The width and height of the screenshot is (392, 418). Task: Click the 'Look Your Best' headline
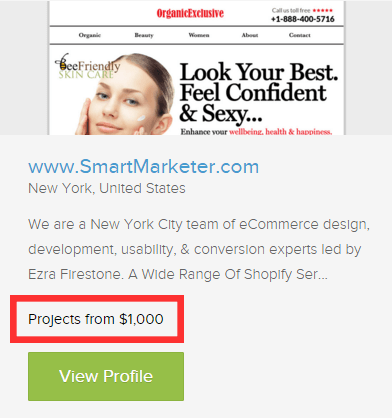(x=259, y=72)
